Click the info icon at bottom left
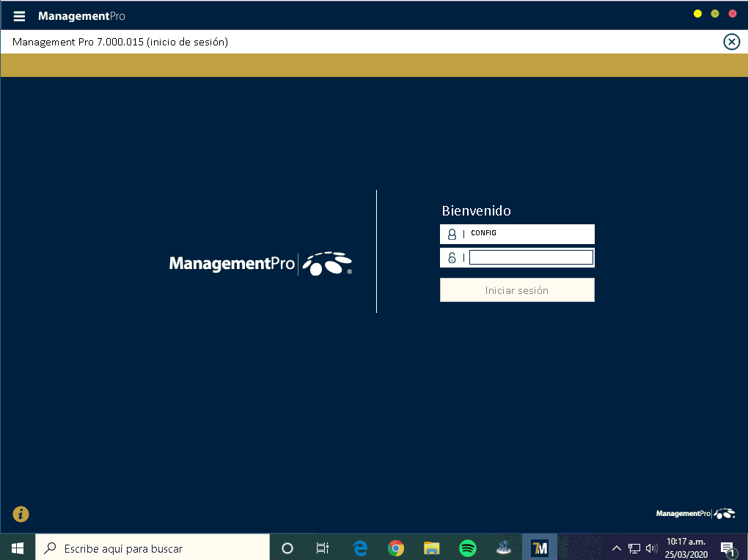Viewport: 748px width, 560px height. [x=21, y=515]
